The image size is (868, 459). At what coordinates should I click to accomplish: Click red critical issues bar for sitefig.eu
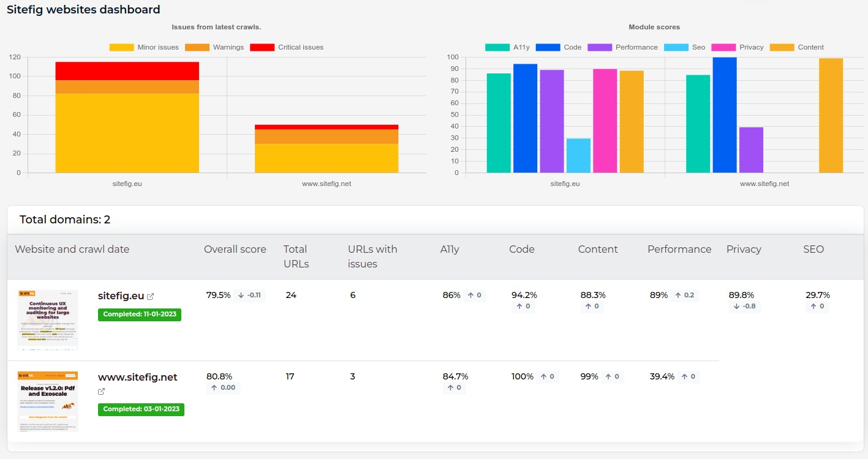[127, 71]
